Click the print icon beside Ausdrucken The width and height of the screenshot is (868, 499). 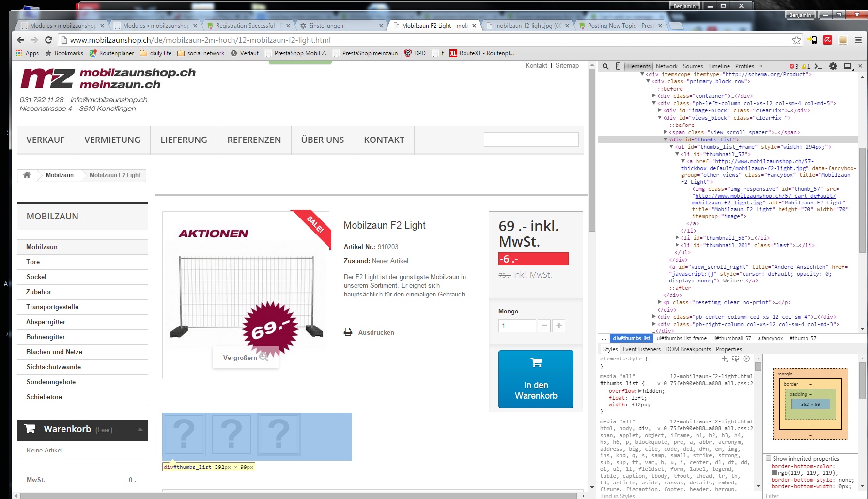348,332
